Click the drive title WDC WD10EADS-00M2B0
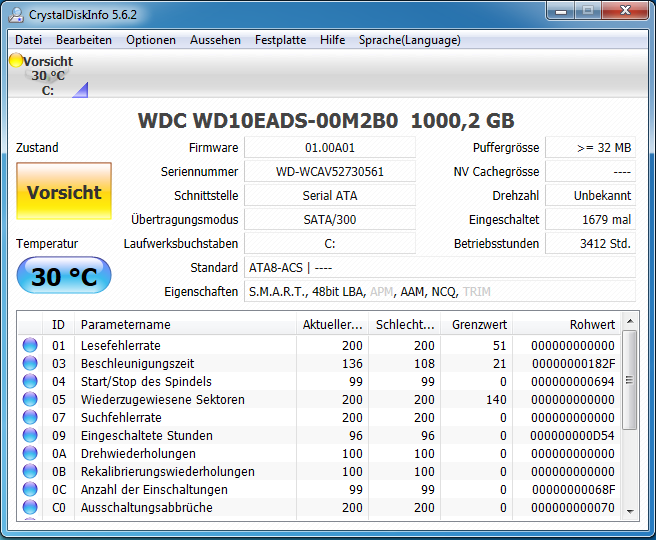 pos(268,121)
